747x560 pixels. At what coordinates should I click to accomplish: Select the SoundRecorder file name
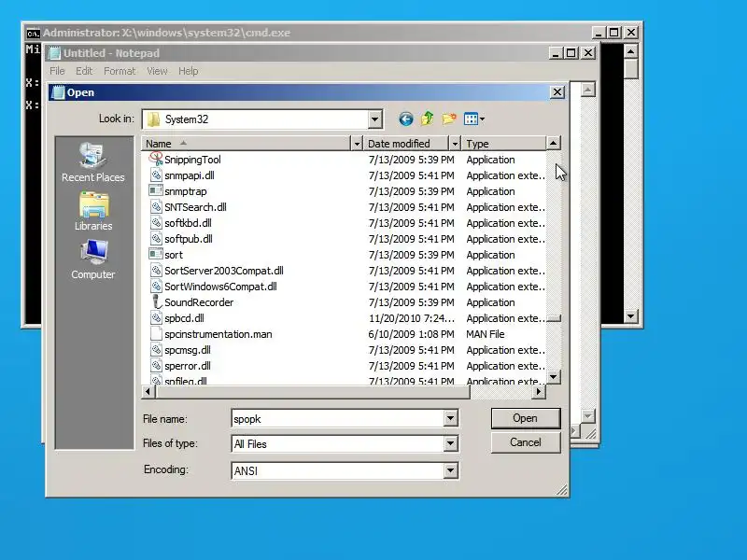[x=199, y=302]
